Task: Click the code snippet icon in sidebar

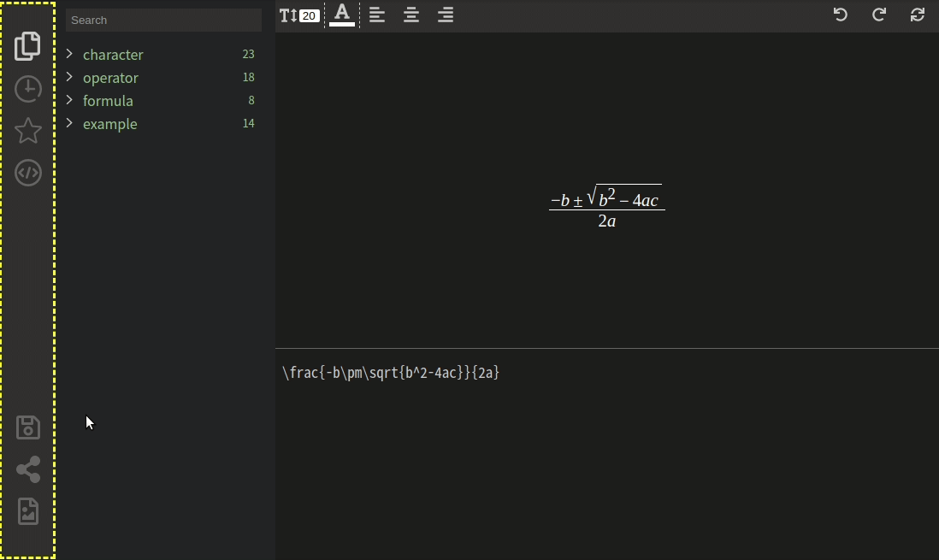Action: (x=27, y=173)
